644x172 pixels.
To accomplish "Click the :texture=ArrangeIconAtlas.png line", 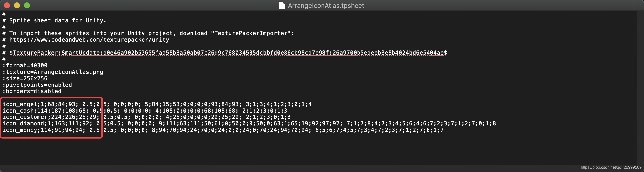I will point(53,72).
